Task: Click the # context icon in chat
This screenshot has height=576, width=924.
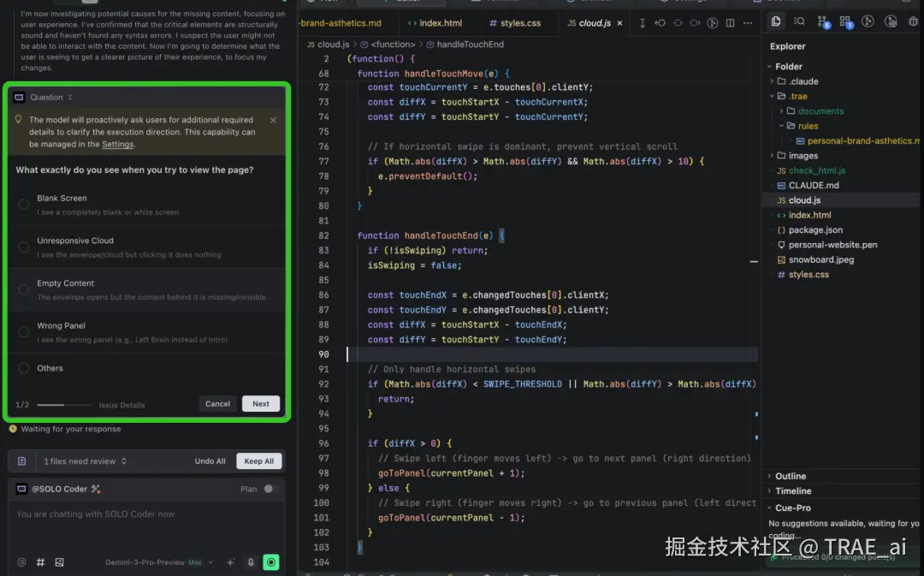Action: 41,561
